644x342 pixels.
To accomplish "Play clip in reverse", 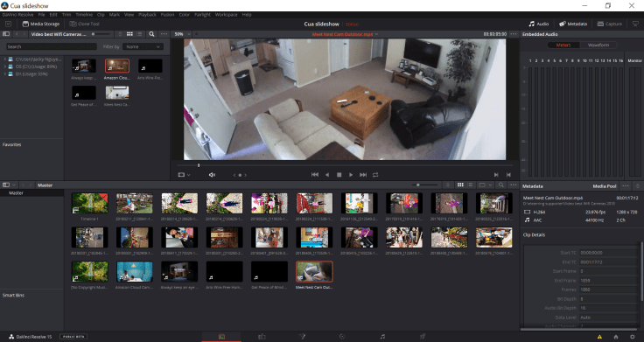I will 327,174.
